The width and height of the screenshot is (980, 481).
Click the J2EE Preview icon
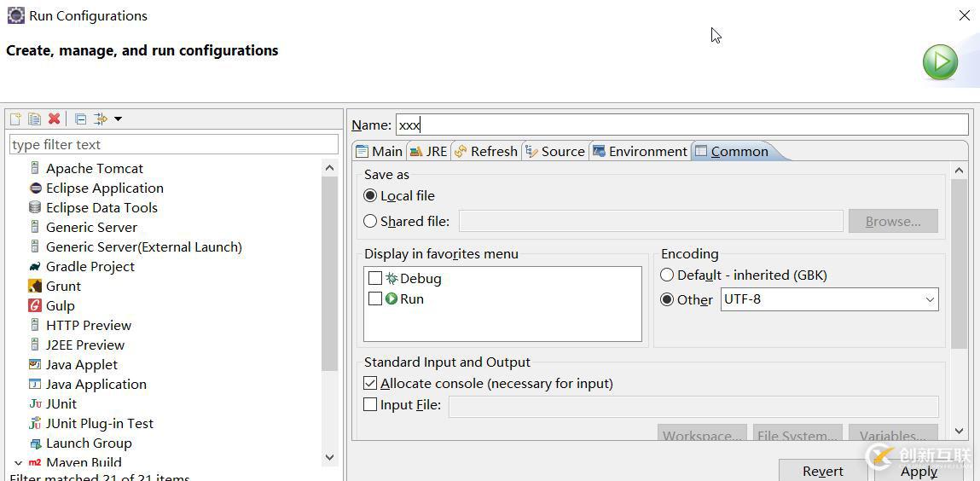(35, 345)
